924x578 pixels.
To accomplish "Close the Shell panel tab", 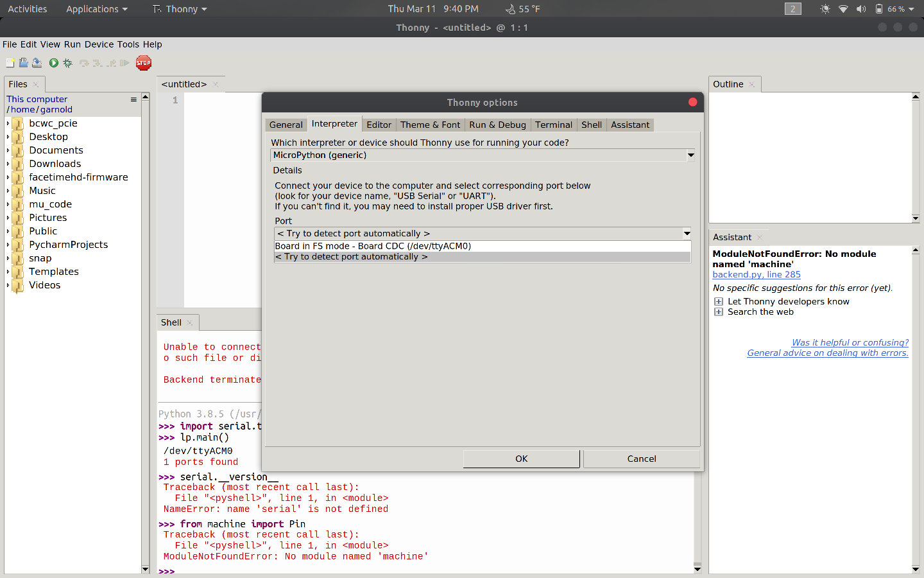I will click(189, 322).
